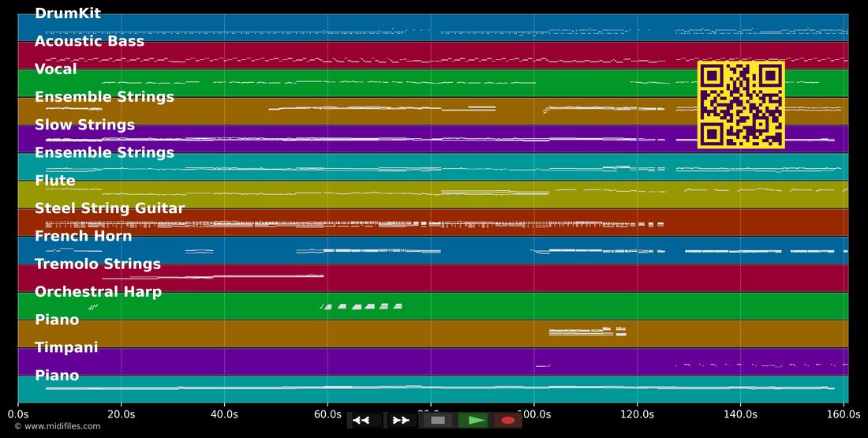Click the Piano note block on the brown track
868x438 pixels.
pos(587,331)
